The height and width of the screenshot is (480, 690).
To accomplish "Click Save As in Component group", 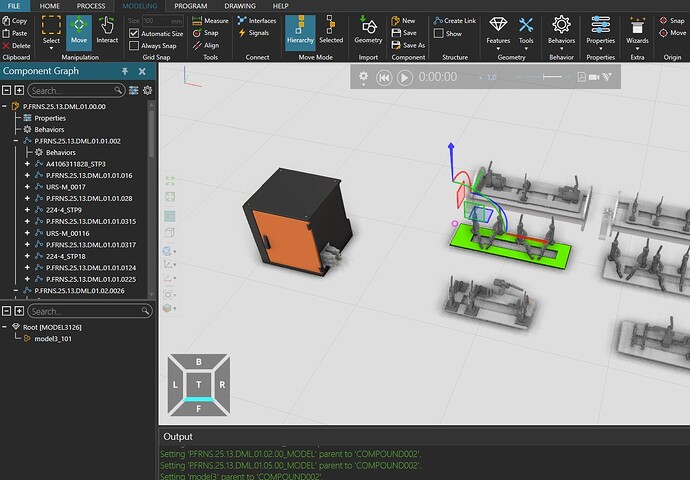I will [408, 45].
